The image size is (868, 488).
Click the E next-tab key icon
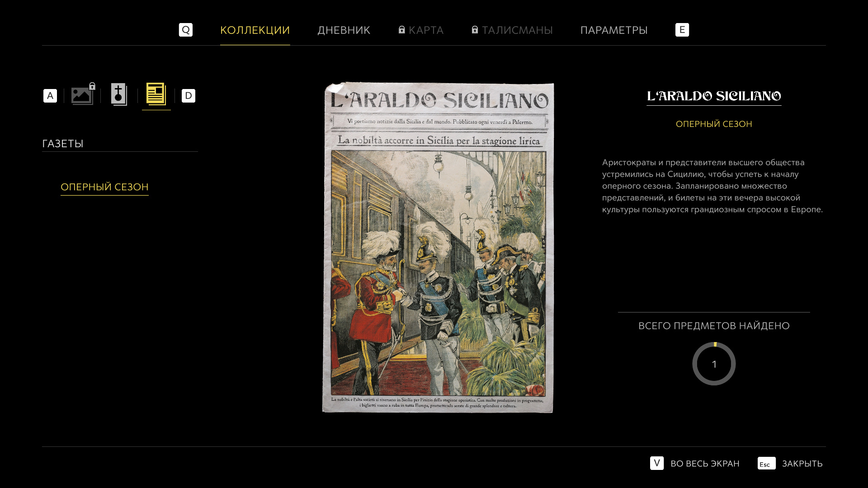coord(682,30)
